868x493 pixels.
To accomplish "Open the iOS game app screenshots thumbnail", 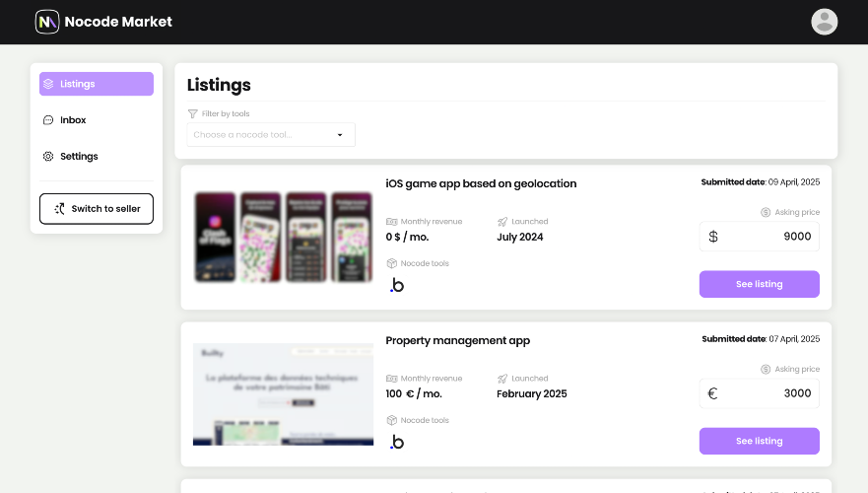I will [284, 237].
